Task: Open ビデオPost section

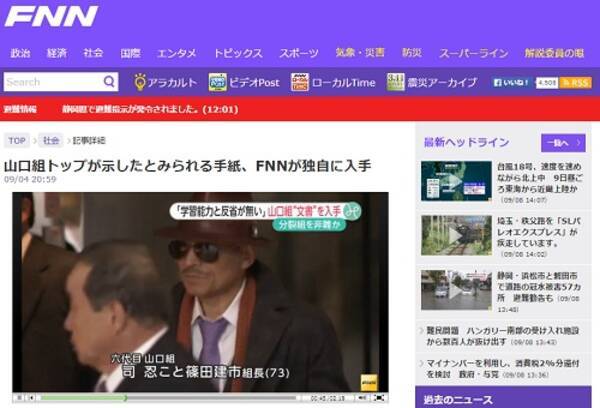Action: click(244, 82)
